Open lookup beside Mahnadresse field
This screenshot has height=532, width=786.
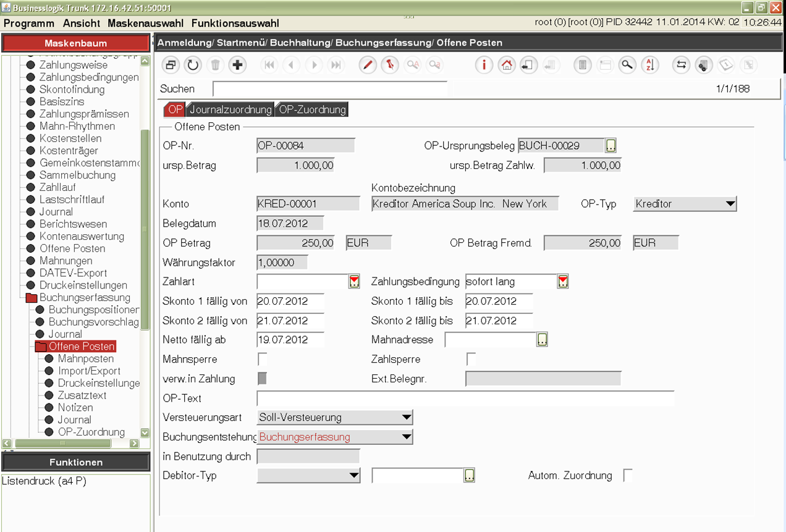pyautogui.click(x=542, y=339)
